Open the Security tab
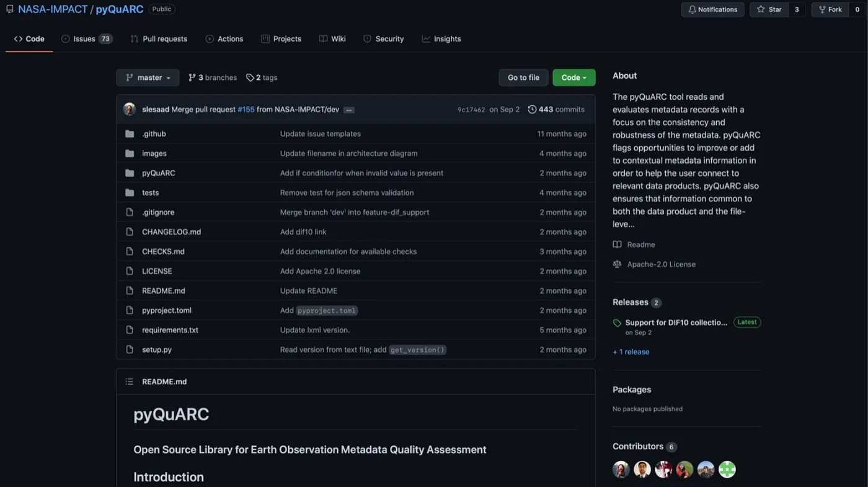The image size is (868, 487). tap(384, 38)
